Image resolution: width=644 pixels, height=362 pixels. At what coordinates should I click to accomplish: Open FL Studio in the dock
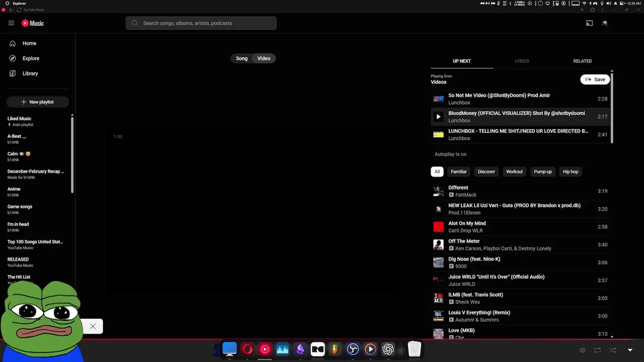[335, 349]
